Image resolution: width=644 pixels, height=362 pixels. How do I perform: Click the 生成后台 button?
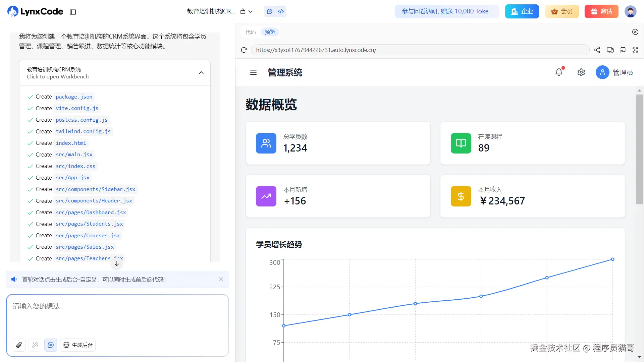(x=78, y=345)
